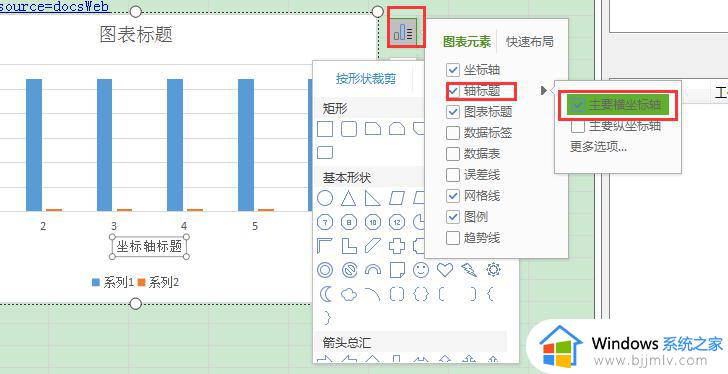The height and width of the screenshot is (374, 728).
Task: Pick the double brace shape
Action: click(421, 294)
